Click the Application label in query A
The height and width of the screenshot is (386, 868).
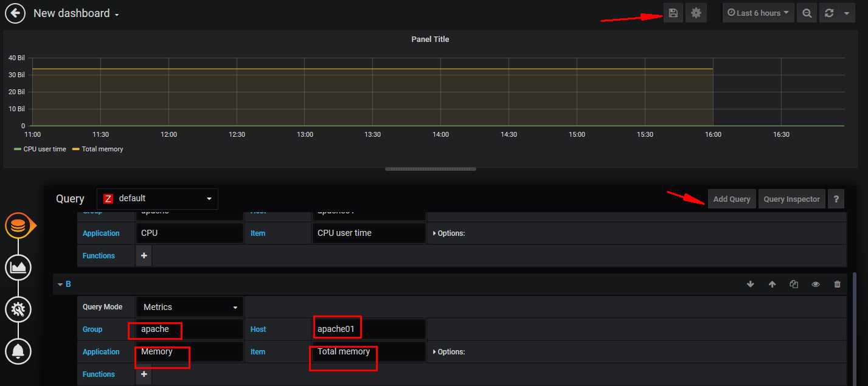[x=101, y=233]
